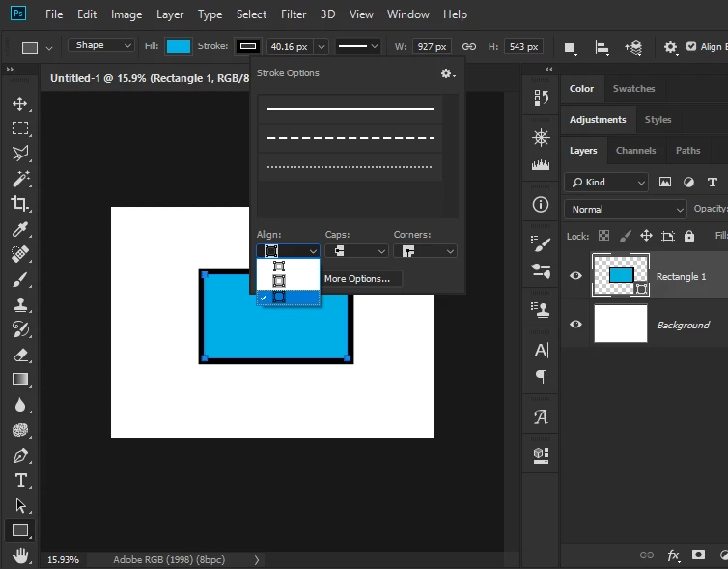Open stroke type line dropdown

357,46
